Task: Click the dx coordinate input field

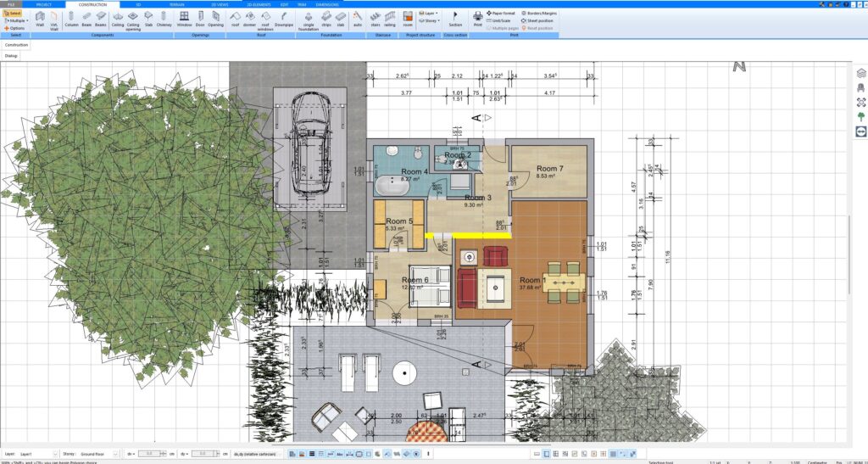Action: (148, 454)
